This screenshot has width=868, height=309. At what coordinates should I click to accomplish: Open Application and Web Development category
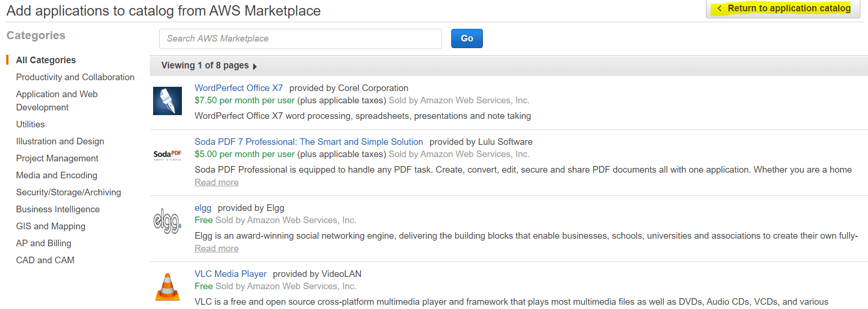click(57, 100)
